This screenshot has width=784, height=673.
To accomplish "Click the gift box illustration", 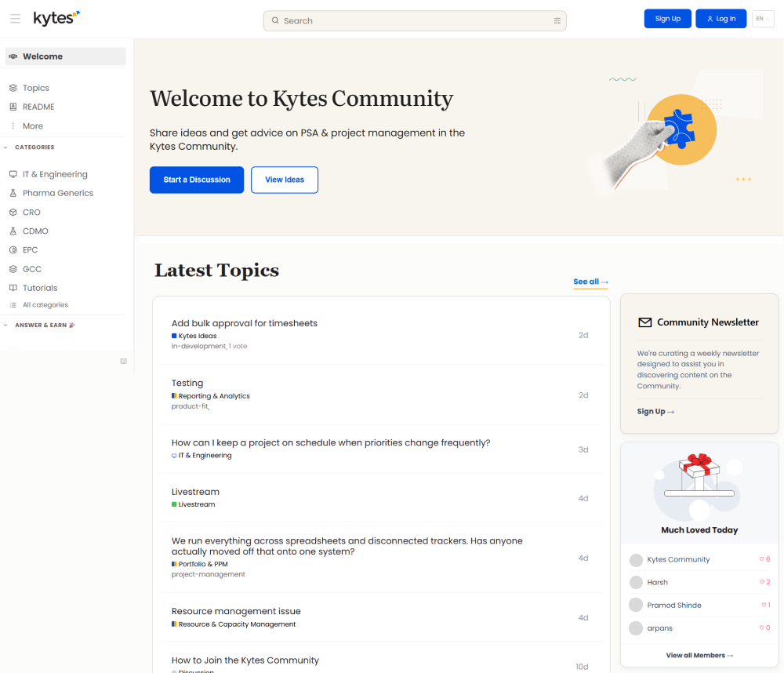I will click(699, 473).
